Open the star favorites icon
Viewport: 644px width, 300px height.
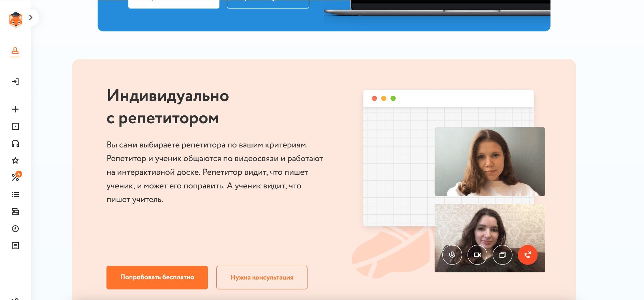pyautogui.click(x=15, y=160)
